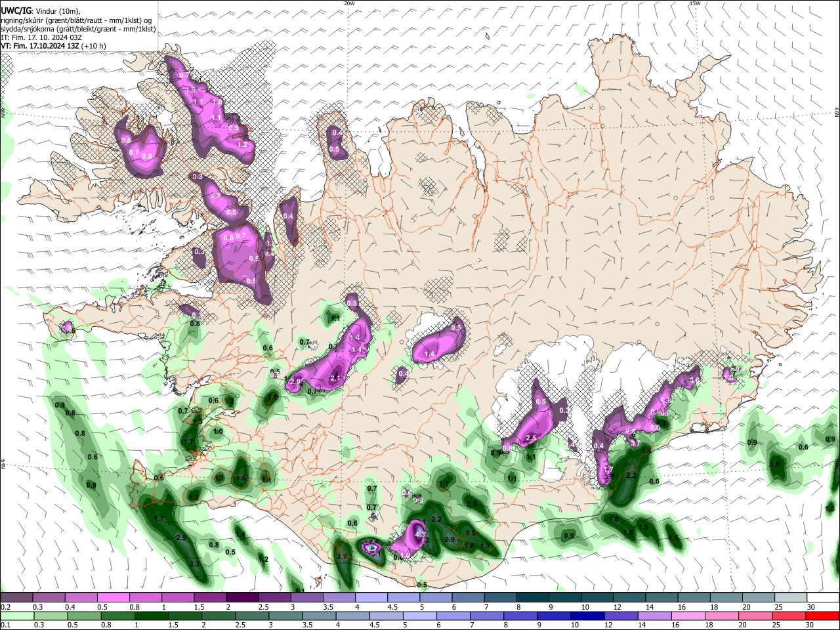Click the snow legend swatch for 0.3–0.4 mm
The height and width of the screenshot is (630, 840).
[49, 598]
